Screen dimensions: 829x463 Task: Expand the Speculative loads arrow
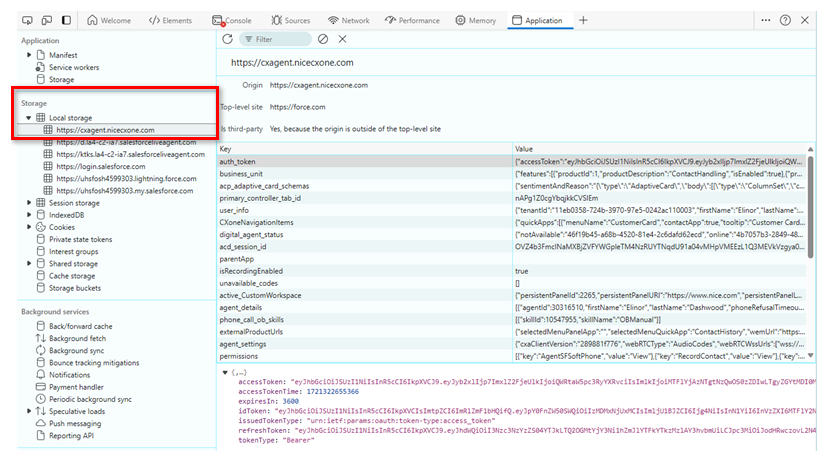29,411
